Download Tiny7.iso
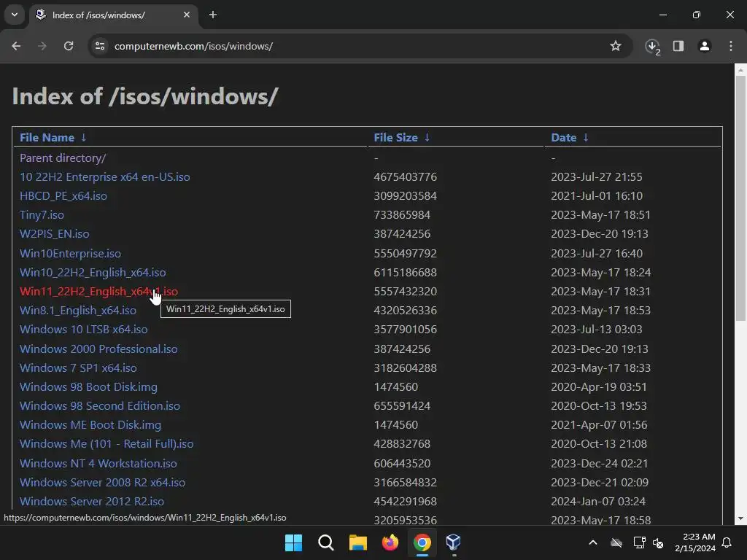 (x=42, y=215)
